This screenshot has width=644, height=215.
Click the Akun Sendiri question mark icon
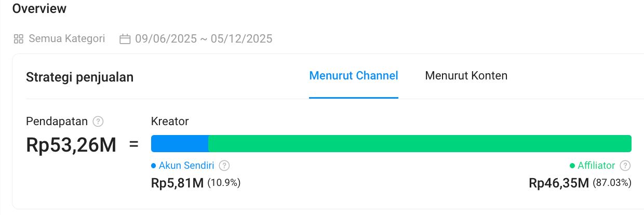pyautogui.click(x=224, y=166)
